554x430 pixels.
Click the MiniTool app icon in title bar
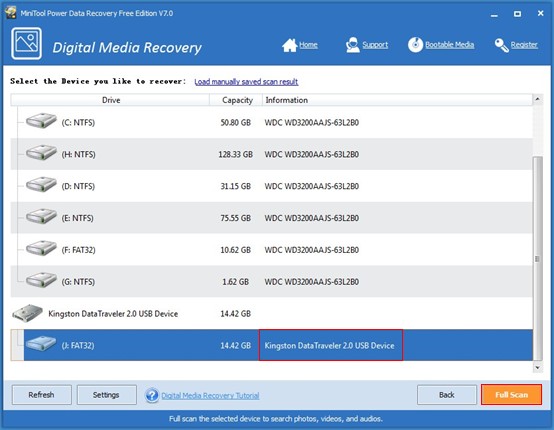(x=11, y=12)
